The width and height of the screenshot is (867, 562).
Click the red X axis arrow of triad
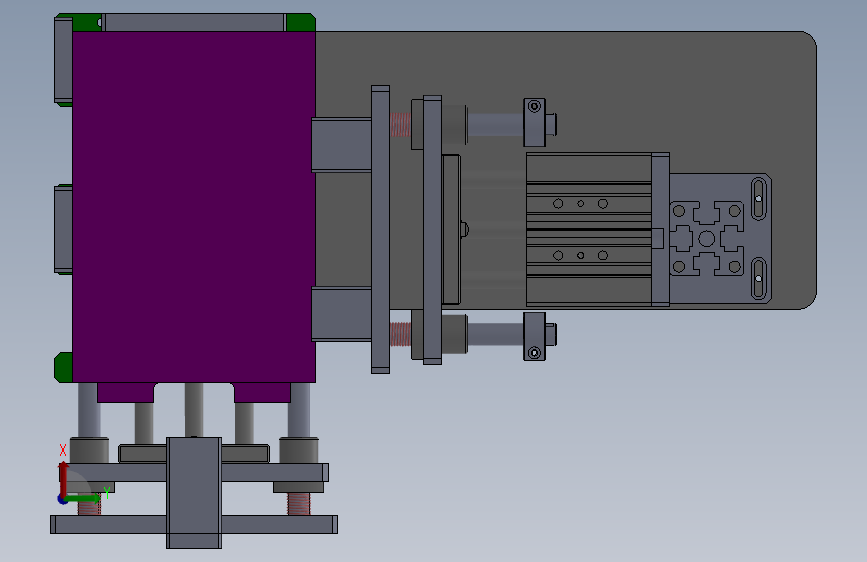pos(63,478)
